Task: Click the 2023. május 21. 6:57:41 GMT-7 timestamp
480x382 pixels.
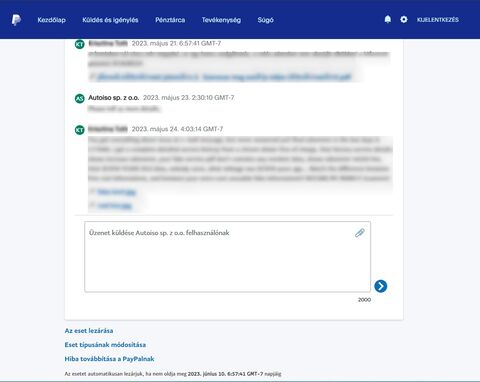Action: (176, 43)
